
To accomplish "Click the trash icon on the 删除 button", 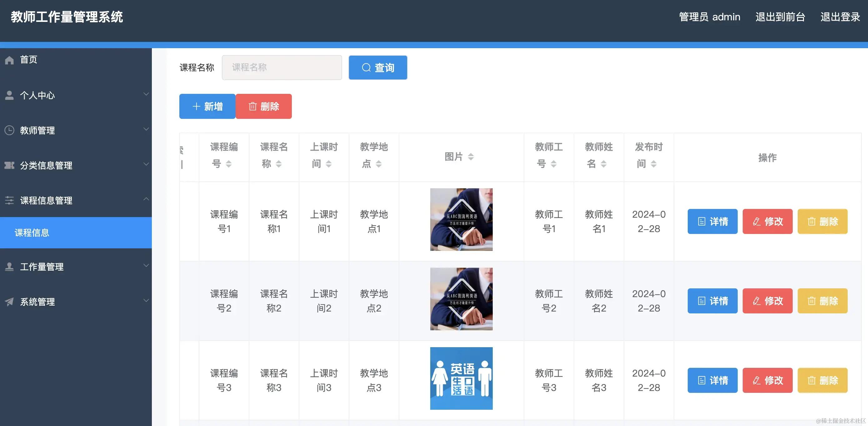I will [x=253, y=106].
